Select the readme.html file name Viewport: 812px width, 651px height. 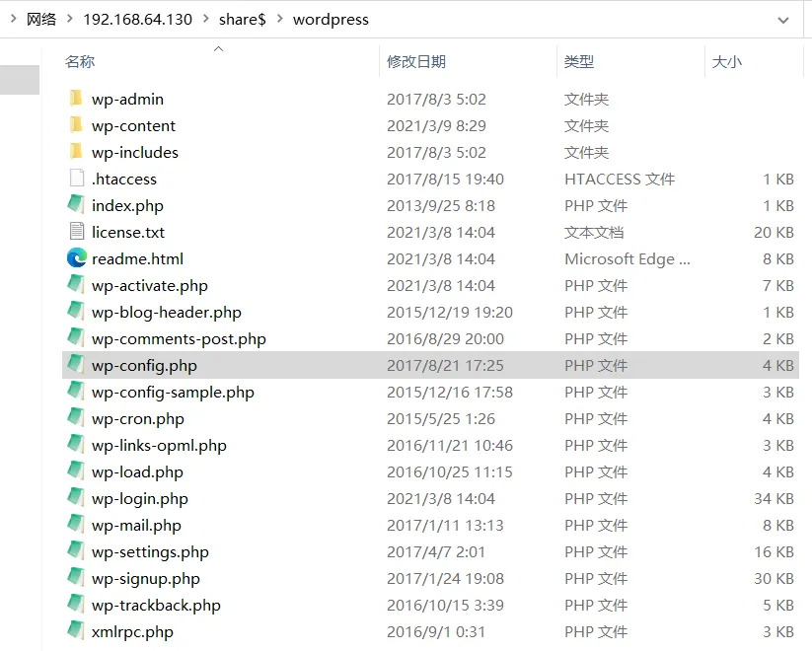pos(138,259)
